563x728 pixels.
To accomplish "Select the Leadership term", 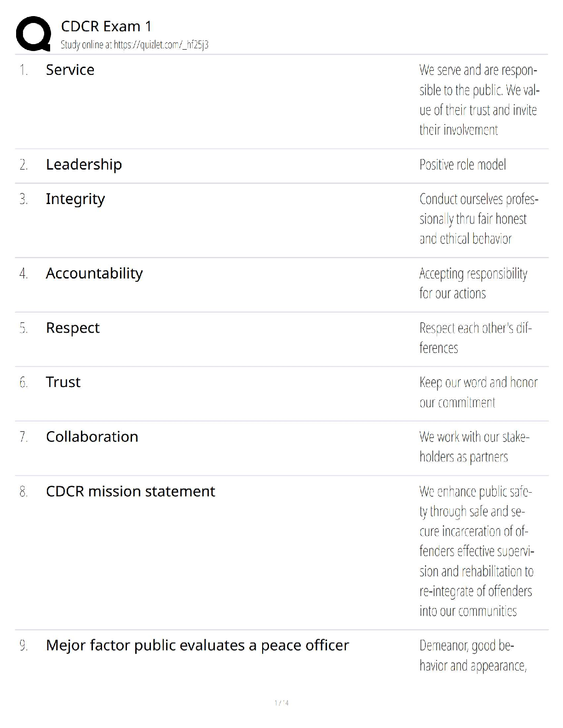I will (84, 165).
